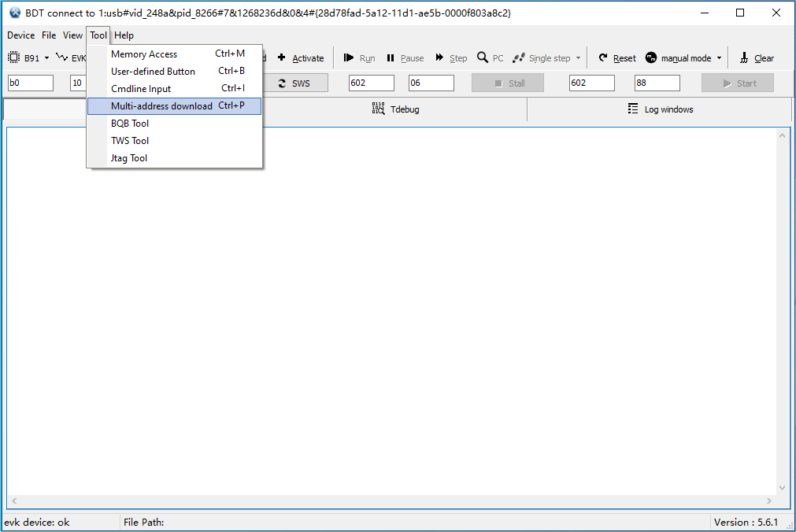Open the File menu
796x532 pixels.
(x=49, y=35)
